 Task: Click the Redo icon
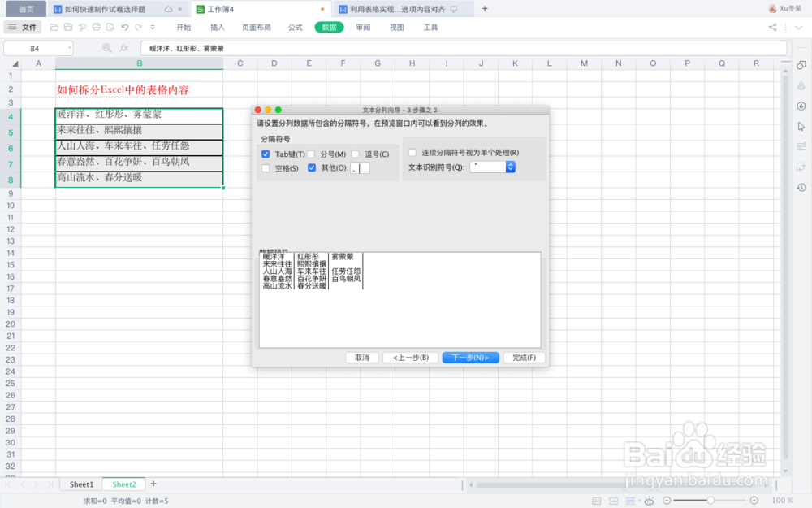(x=138, y=27)
